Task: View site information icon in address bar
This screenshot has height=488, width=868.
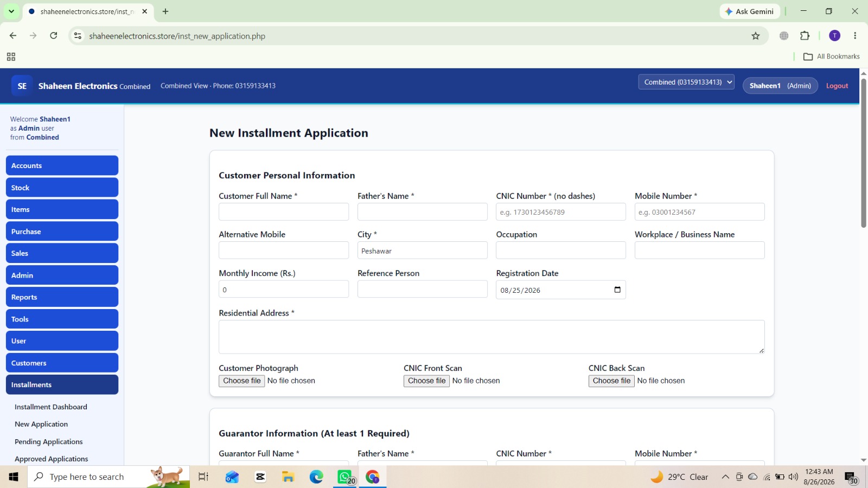Action: coord(78,36)
